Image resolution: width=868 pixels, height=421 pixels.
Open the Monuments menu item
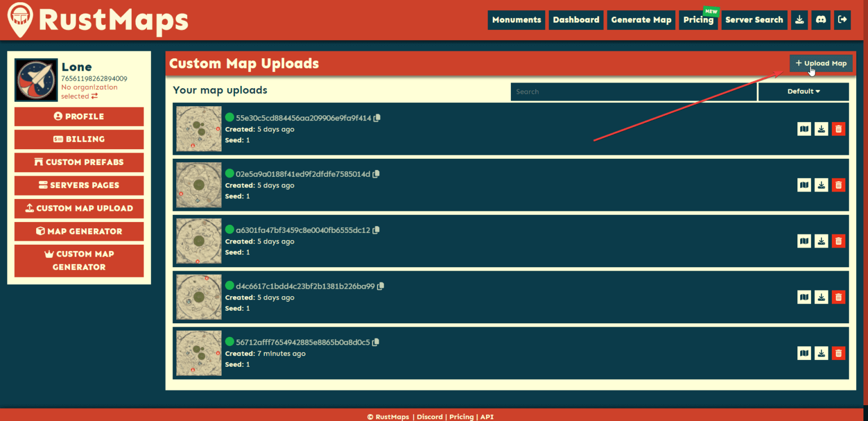click(x=516, y=20)
